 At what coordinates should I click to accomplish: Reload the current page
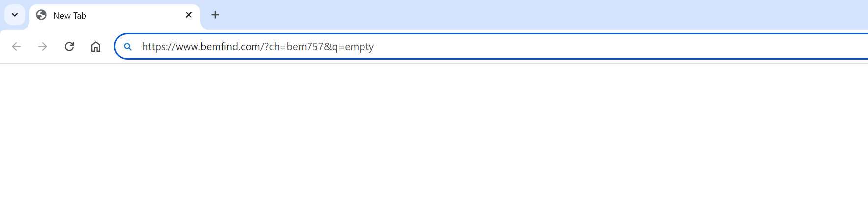[x=69, y=47]
